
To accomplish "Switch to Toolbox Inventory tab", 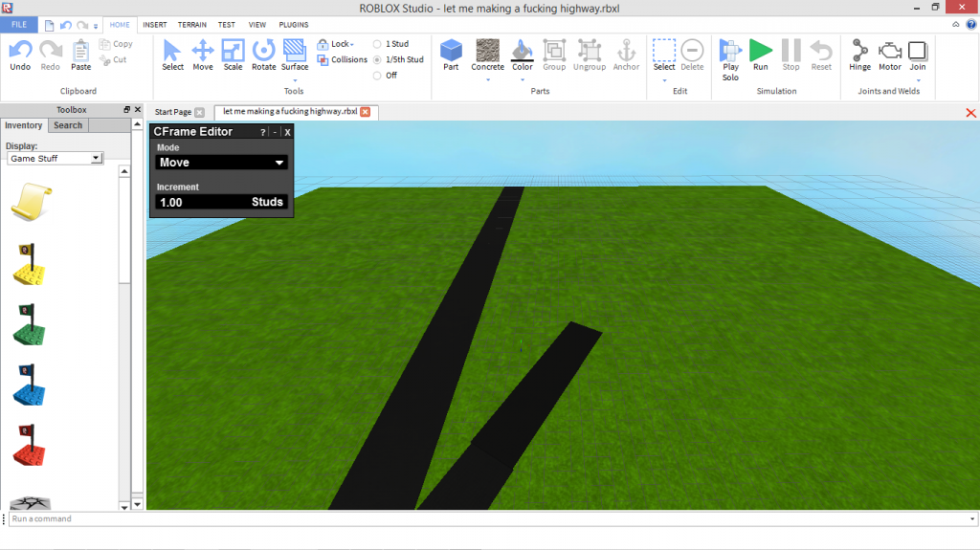I will (24, 125).
